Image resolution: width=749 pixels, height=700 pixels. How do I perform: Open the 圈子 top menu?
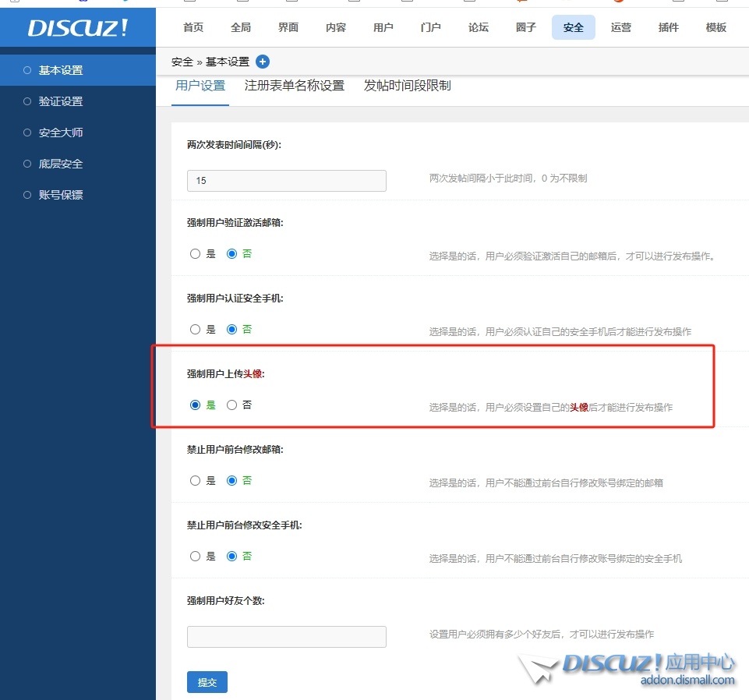[x=526, y=27]
